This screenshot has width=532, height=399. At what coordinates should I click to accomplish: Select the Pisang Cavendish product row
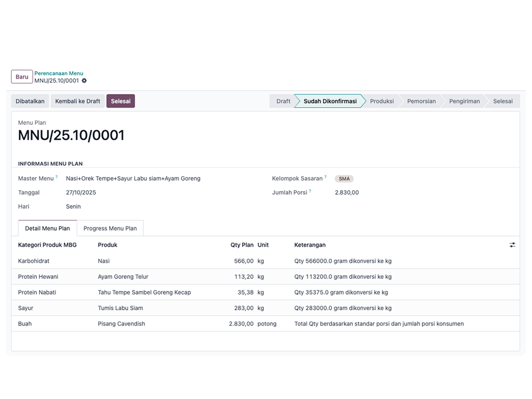pos(122,324)
